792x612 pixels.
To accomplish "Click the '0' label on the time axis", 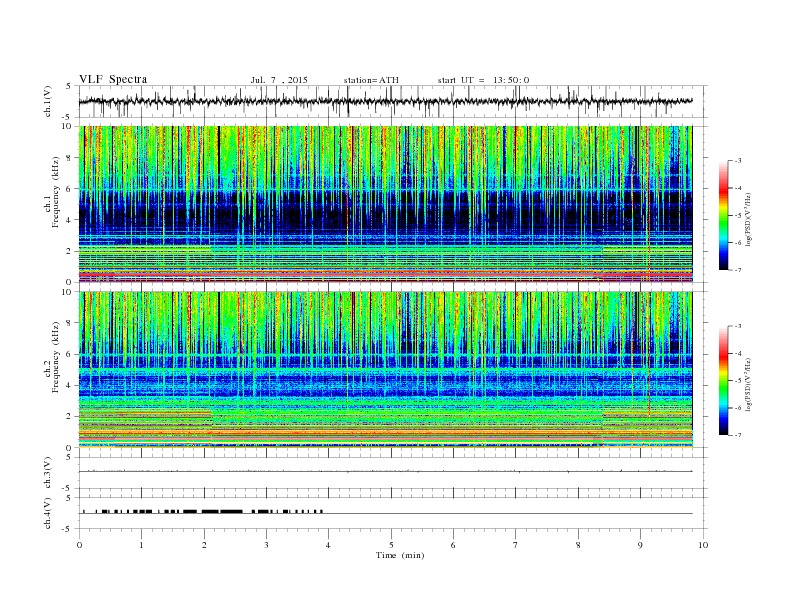I will click(x=79, y=545).
